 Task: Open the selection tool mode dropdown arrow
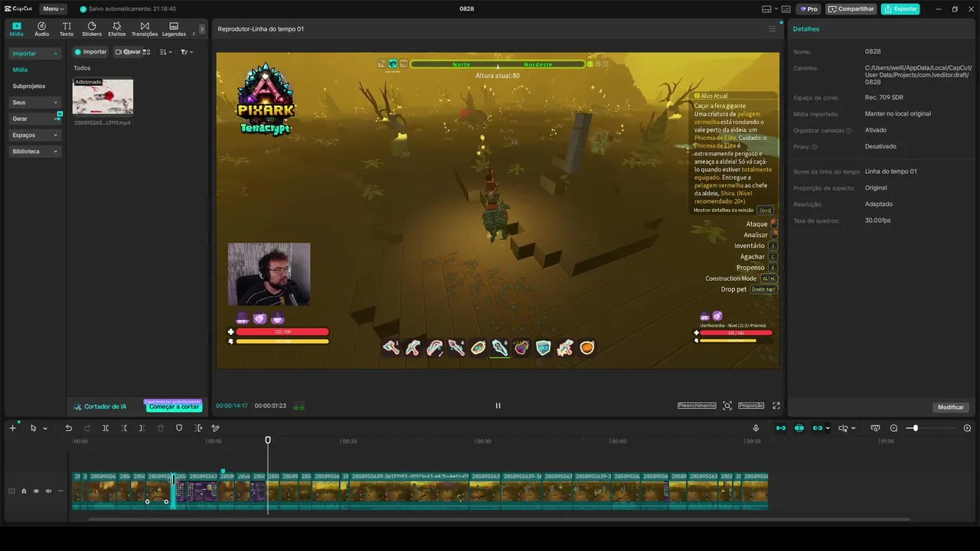(45, 429)
